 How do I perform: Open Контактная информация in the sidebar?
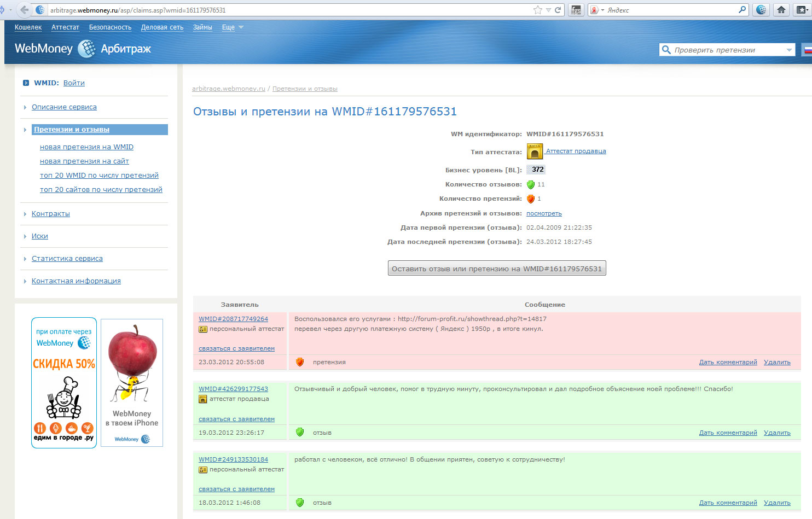pyautogui.click(x=76, y=281)
